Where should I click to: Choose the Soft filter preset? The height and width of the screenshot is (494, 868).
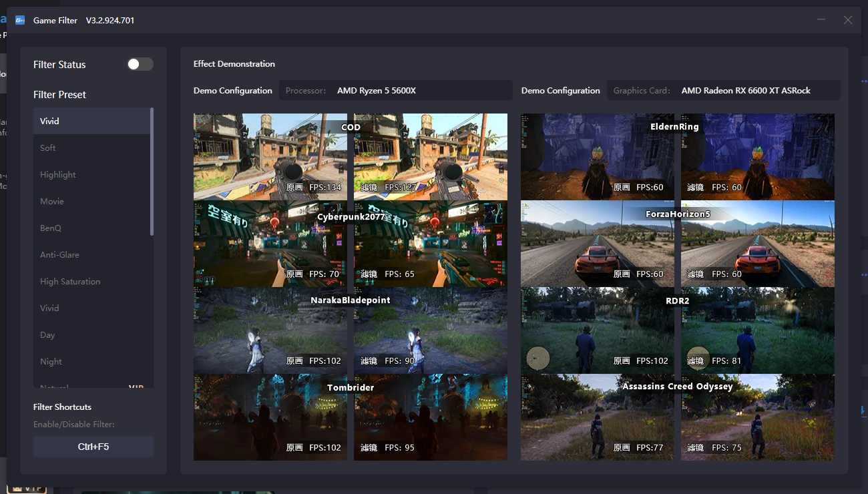92,148
